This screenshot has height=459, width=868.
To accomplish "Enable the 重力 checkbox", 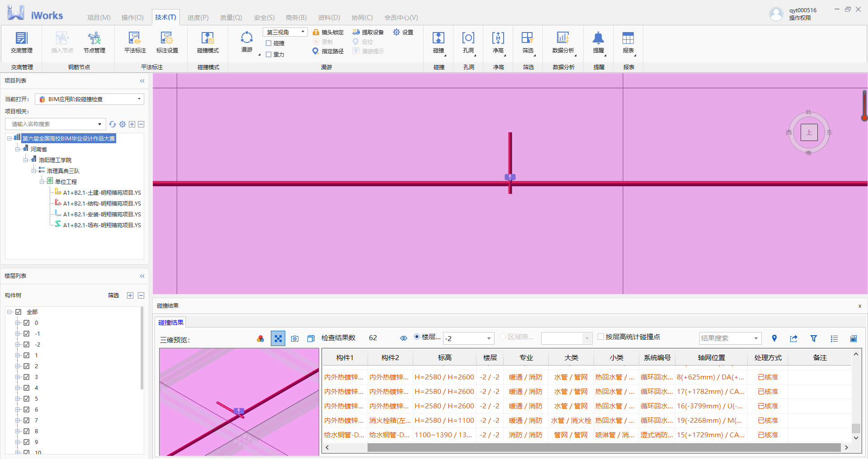I will tap(269, 55).
